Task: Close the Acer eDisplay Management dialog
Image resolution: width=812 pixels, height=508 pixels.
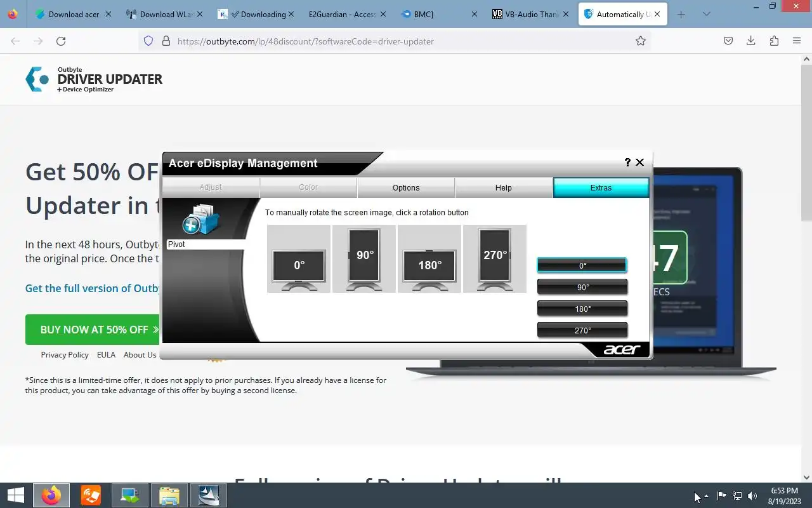Action: (639, 163)
